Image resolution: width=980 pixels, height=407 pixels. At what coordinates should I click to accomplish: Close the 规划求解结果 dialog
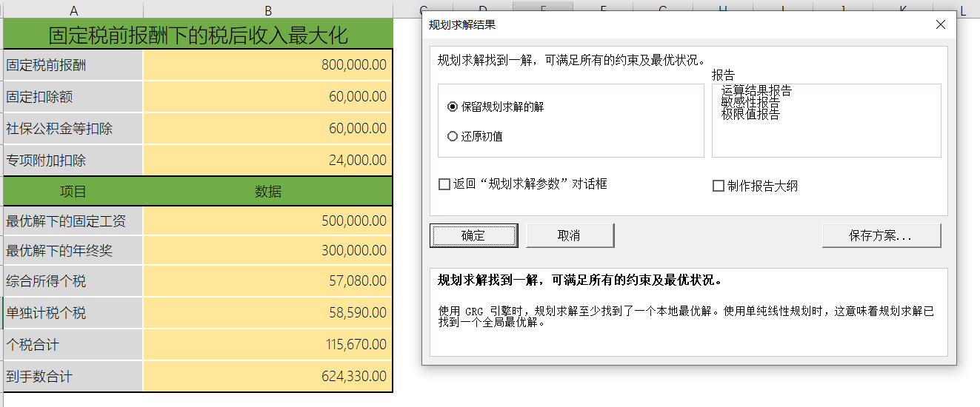pyautogui.click(x=941, y=24)
